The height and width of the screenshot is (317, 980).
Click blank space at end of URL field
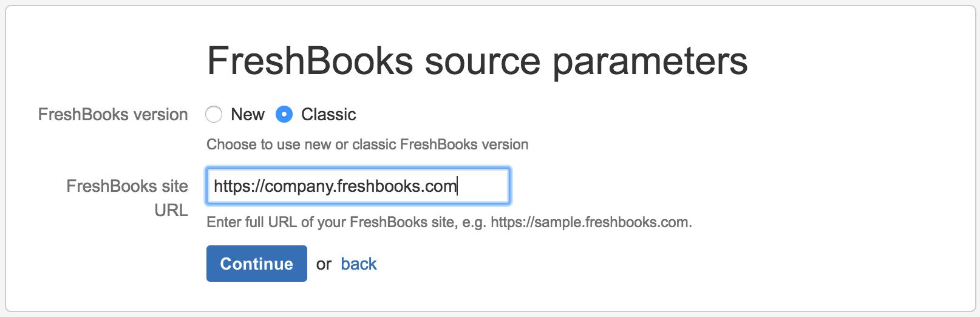[483, 186]
